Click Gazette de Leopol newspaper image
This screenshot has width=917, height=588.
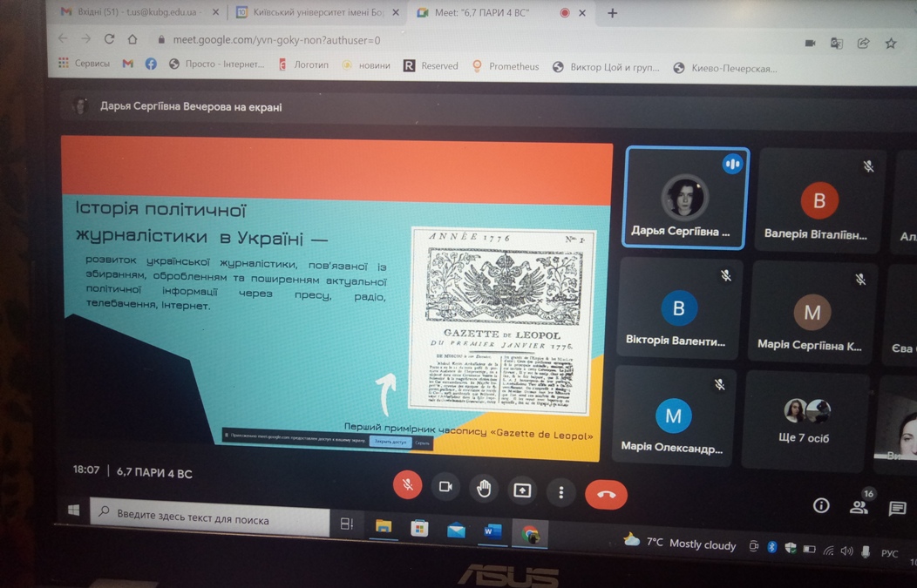tap(503, 321)
